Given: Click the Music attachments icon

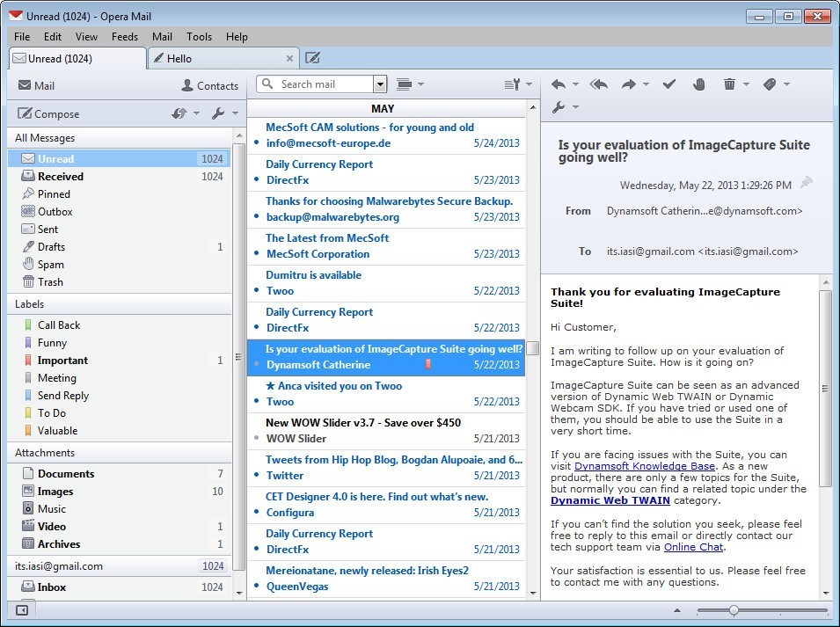Looking at the screenshot, I should pyautogui.click(x=28, y=508).
